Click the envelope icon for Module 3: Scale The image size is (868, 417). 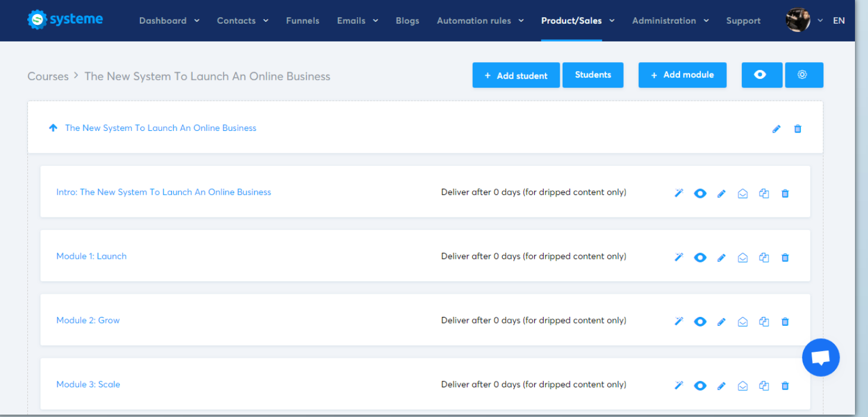[x=742, y=386]
